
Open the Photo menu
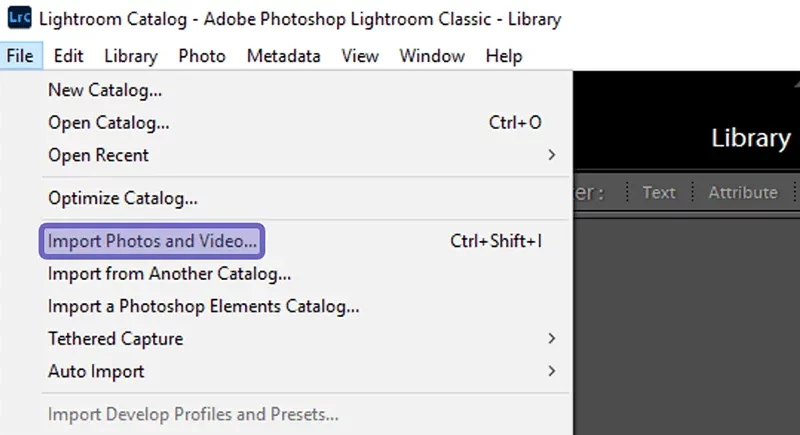tap(202, 56)
